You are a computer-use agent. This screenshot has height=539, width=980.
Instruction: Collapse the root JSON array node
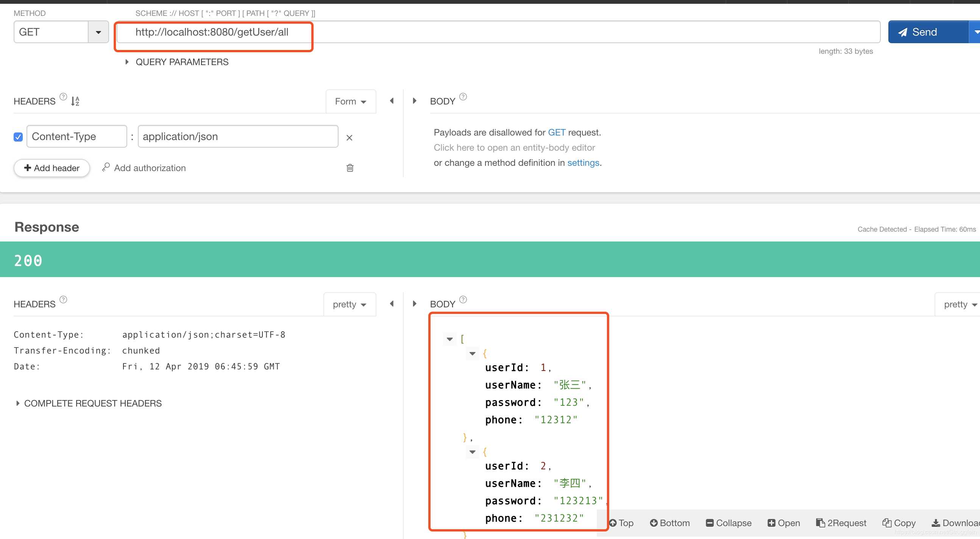pos(450,339)
